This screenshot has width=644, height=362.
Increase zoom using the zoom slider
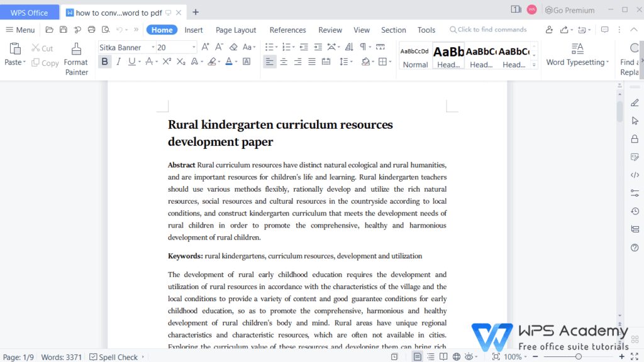(x=623, y=356)
